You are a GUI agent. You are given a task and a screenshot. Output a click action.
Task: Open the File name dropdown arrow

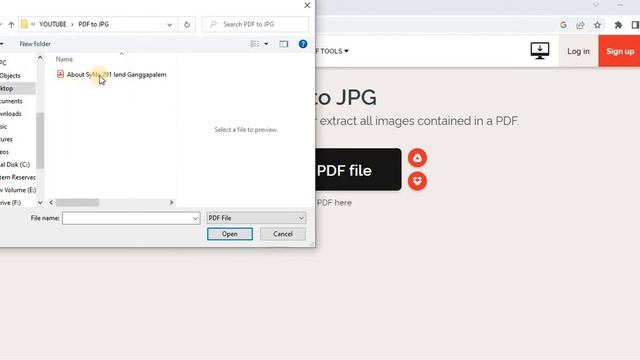(x=195, y=218)
